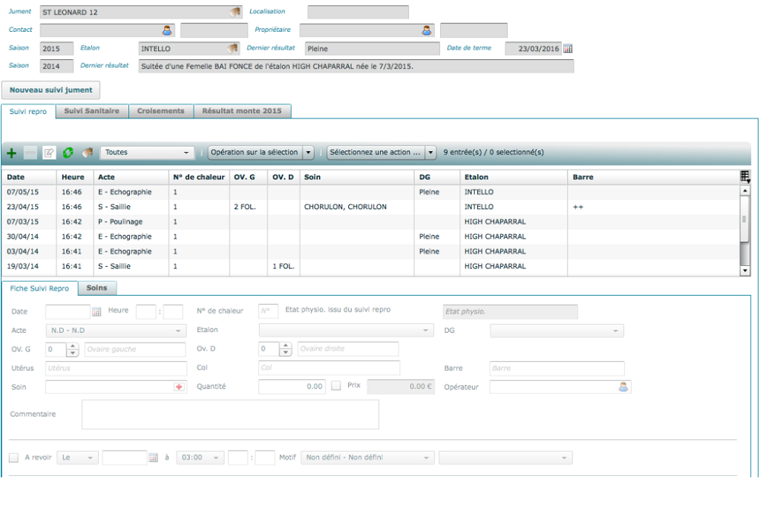Click the horse icon in Jument field
This screenshot has height=532, width=760.
pyautogui.click(x=235, y=12)
